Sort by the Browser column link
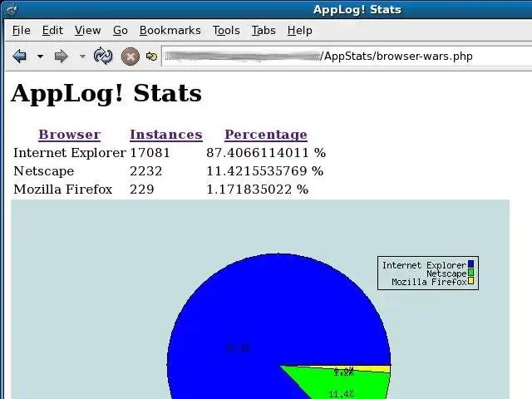The image size is (532, 399). coord(70,135)
